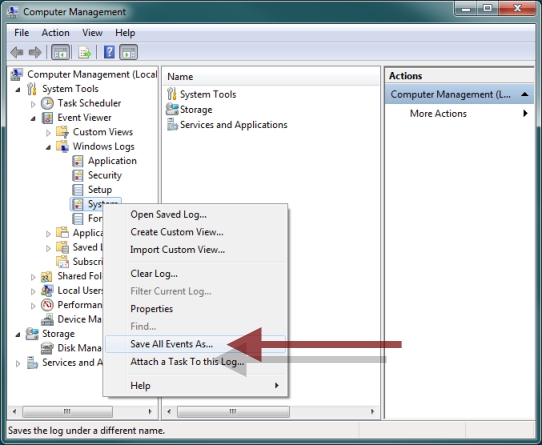Click the Custom Views folder icon
The image size is (542, 445).
coord(63,132)
